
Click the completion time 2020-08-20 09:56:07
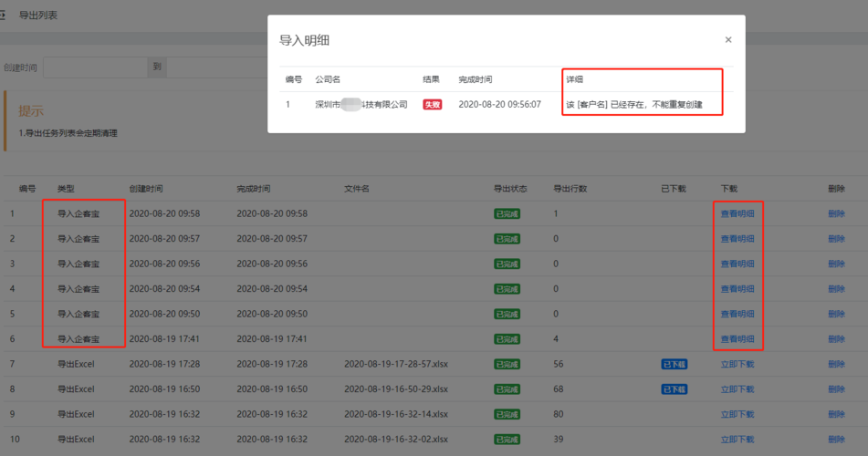[500, 105]
